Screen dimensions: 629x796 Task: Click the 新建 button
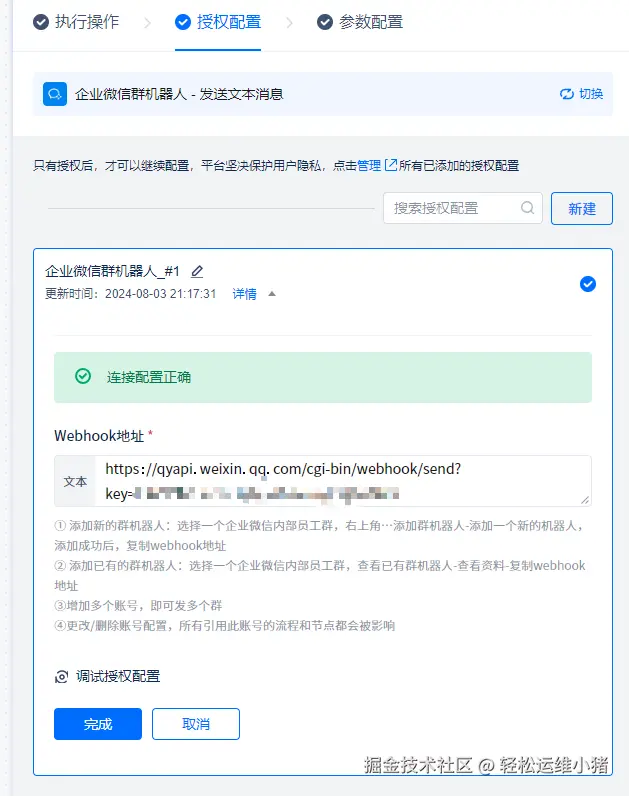[x=582, y=208]
